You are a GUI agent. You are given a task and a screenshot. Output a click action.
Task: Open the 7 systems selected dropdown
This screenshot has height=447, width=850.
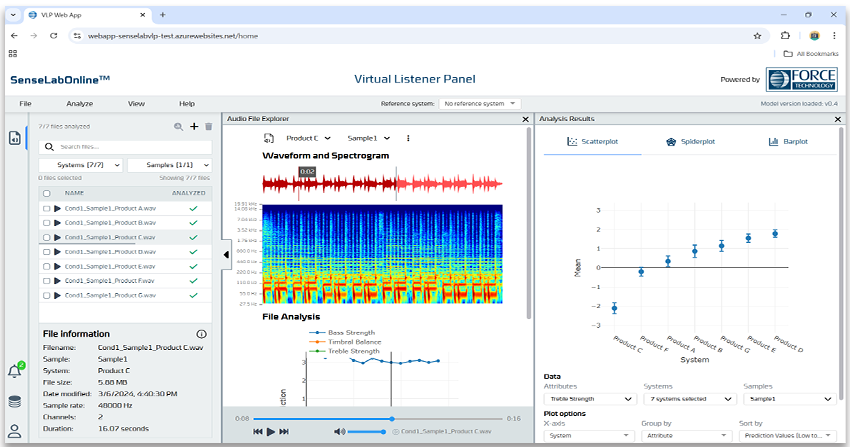pyautogui.click(x=689, y=399)
